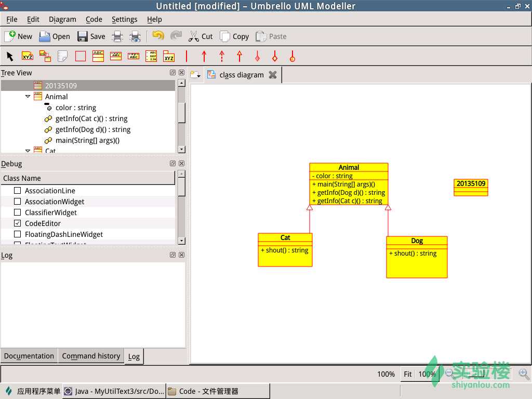Switch to Java MyUtilText3 taskbar window

[114, 391]
